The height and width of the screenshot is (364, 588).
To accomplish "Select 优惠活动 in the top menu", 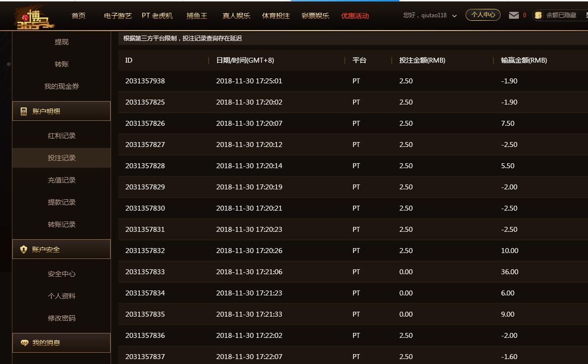I will pos(355,16).
